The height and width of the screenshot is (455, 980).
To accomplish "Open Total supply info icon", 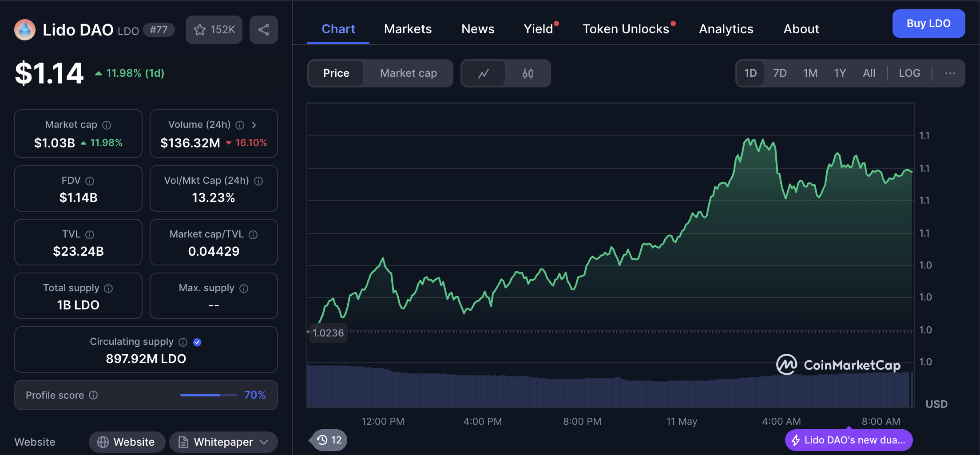I will click(x=108, y=289).
